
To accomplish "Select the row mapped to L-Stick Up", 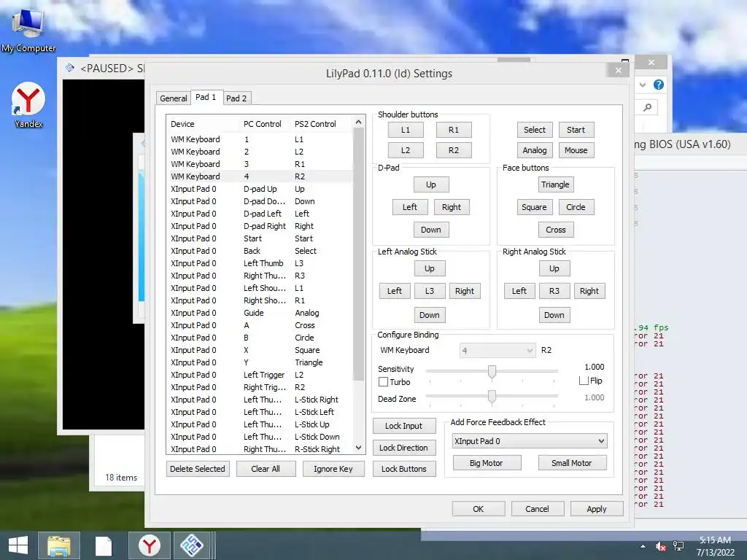I will [260, 424].
